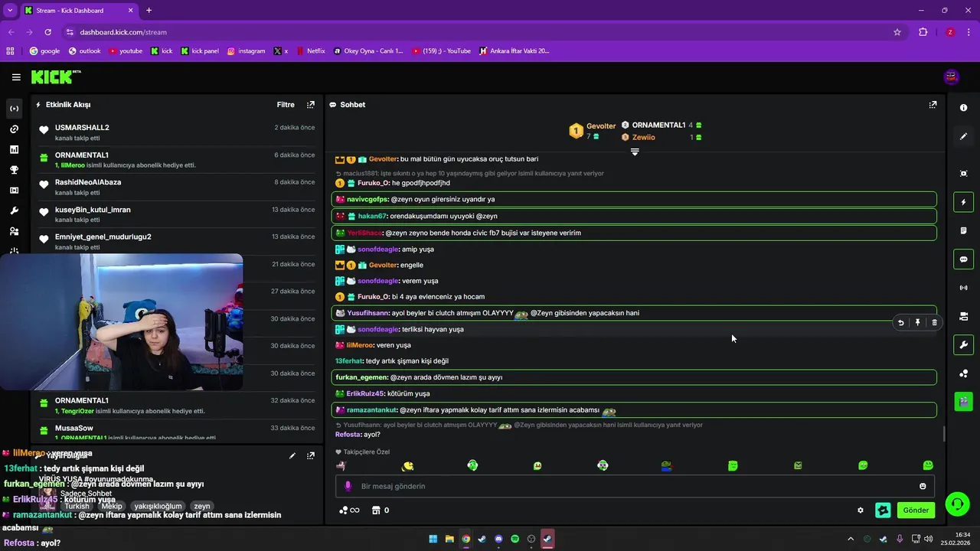Viewport: 980px width, 551px height.
Task: Open the trophy icon in left sidebar
Action: (x=14, y=170)
